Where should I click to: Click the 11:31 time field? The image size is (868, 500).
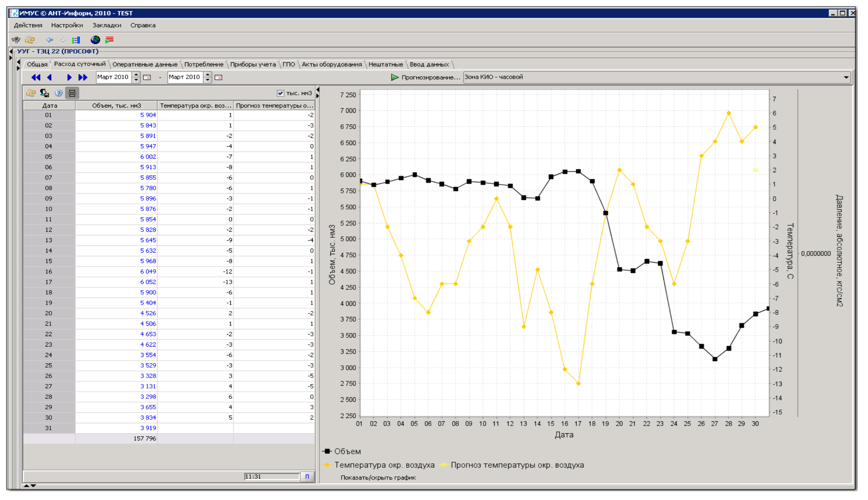pos(272,476)
